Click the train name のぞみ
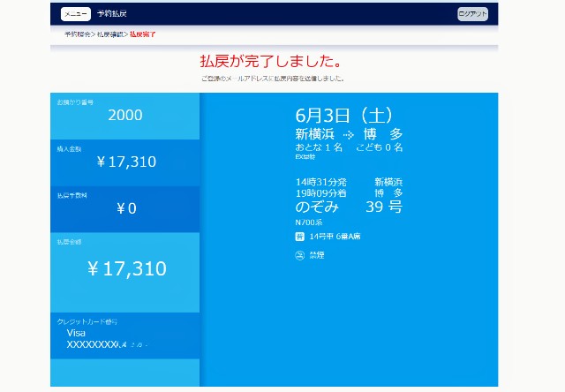 [317, 207]
